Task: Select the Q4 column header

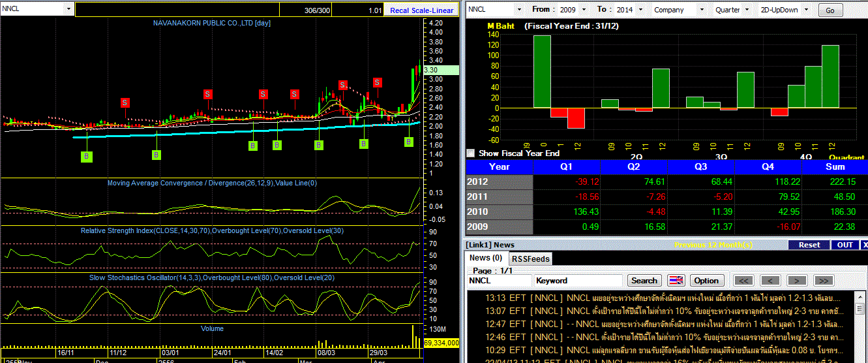Action: coord(768,166)
